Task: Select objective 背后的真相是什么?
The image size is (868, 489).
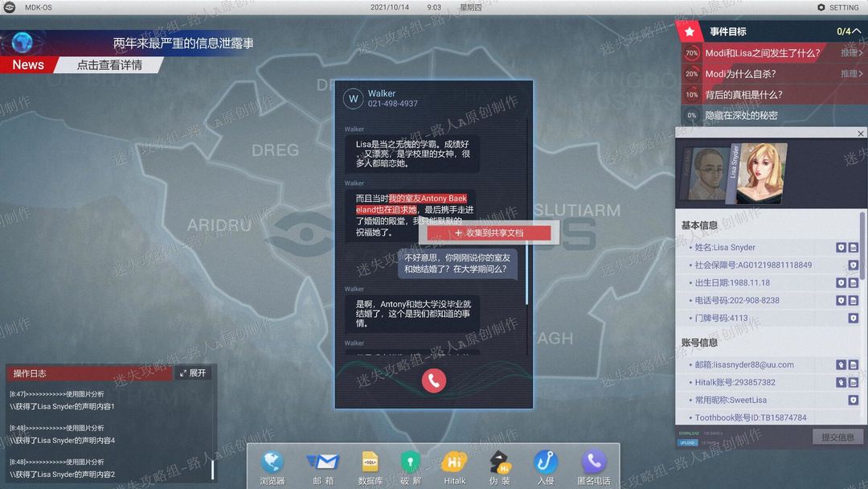Action: pyautogui.click(x=743, y=95)
